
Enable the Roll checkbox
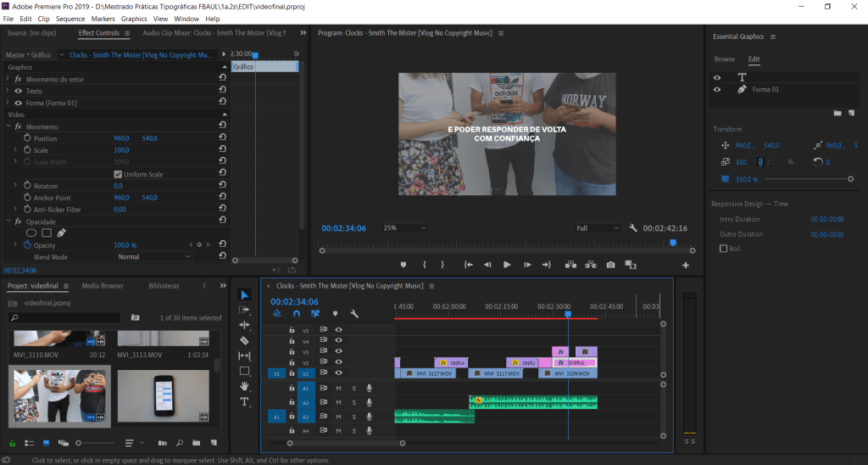tap(723, 249)
